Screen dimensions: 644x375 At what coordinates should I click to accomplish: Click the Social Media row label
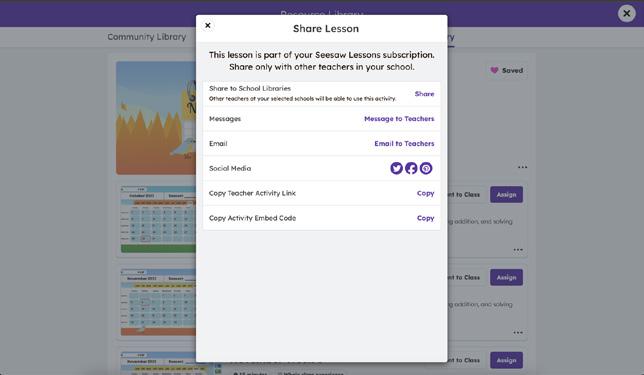tap(230, 168)
